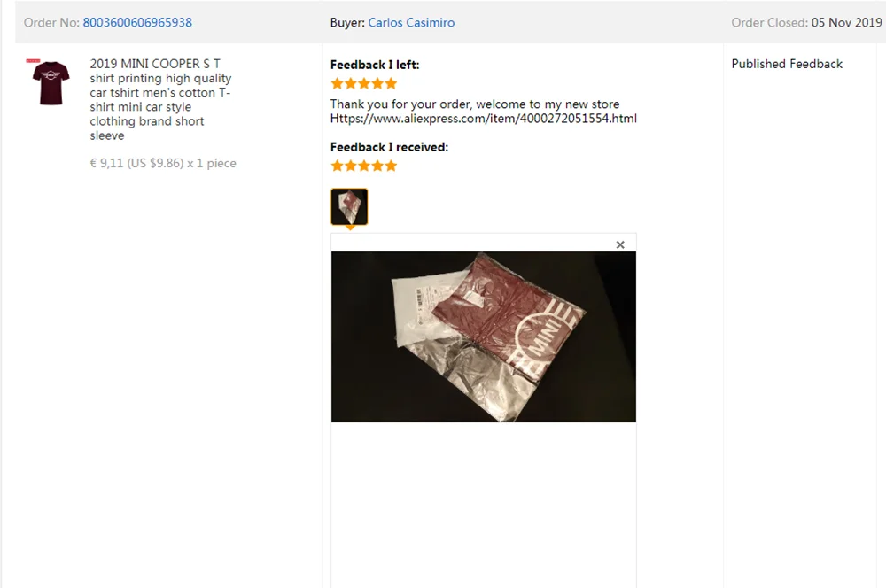Select the buyer's small review photo thumbnail

[349, 206]
